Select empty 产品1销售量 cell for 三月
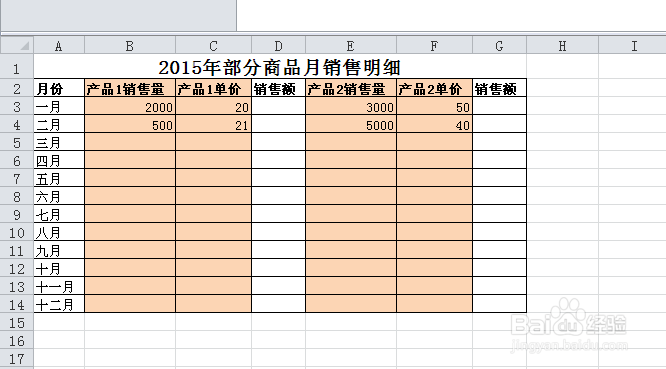The width and height of the screenshot is (666, 369). tap(130, 142)
